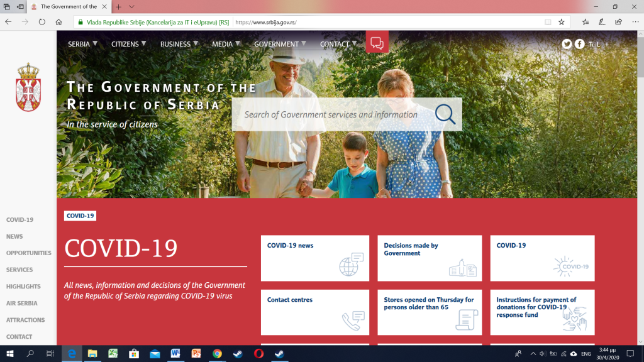Click the red chat bubble icon

pos(377,43)
